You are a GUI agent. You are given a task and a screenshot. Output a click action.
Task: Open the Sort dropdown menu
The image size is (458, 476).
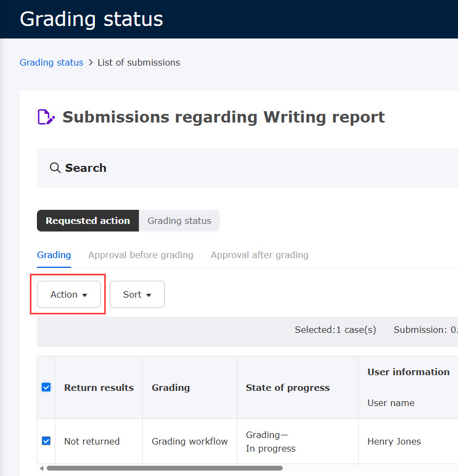pyautogui.click(x=137, y=294)
